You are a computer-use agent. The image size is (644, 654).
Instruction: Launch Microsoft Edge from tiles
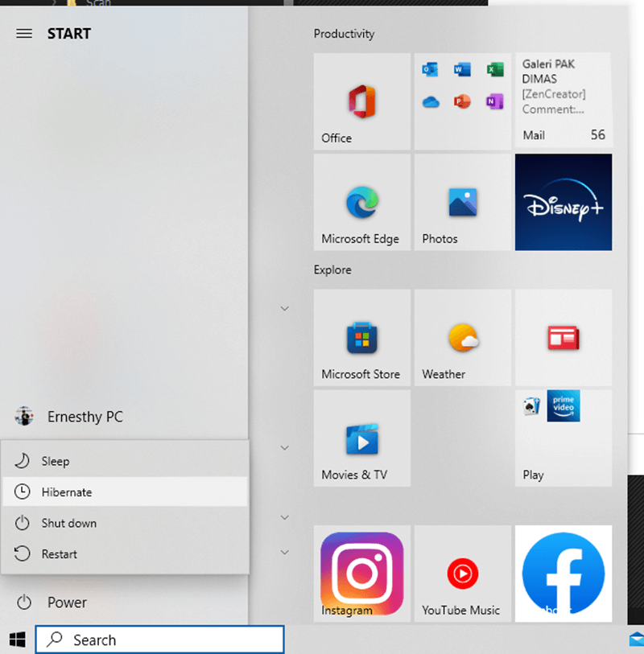coord(361,202)
